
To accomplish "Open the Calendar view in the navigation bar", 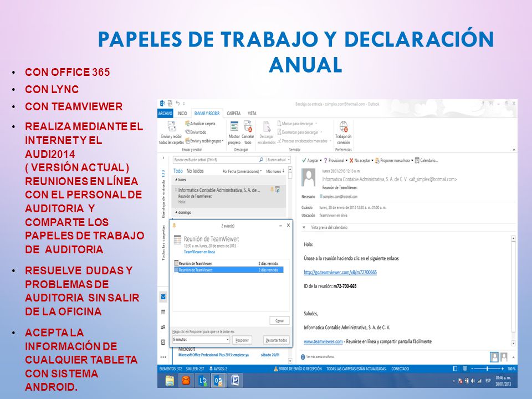I will (x=163, y=312).
